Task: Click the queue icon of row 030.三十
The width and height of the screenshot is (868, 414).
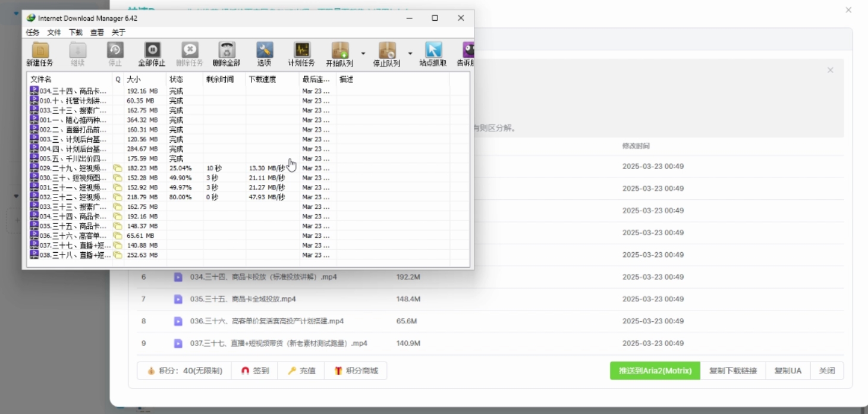Action: 118,178
